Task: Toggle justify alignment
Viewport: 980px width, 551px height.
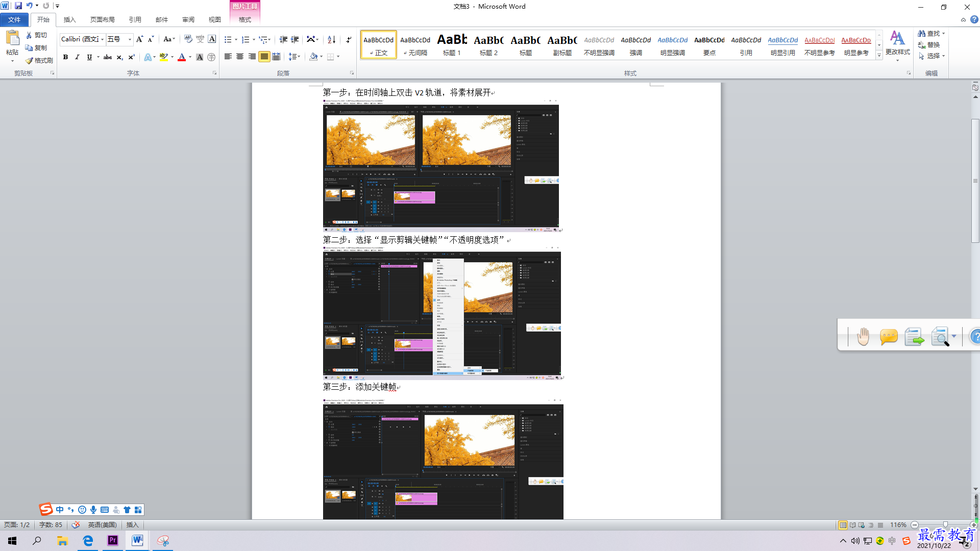Action: (264, 57)
